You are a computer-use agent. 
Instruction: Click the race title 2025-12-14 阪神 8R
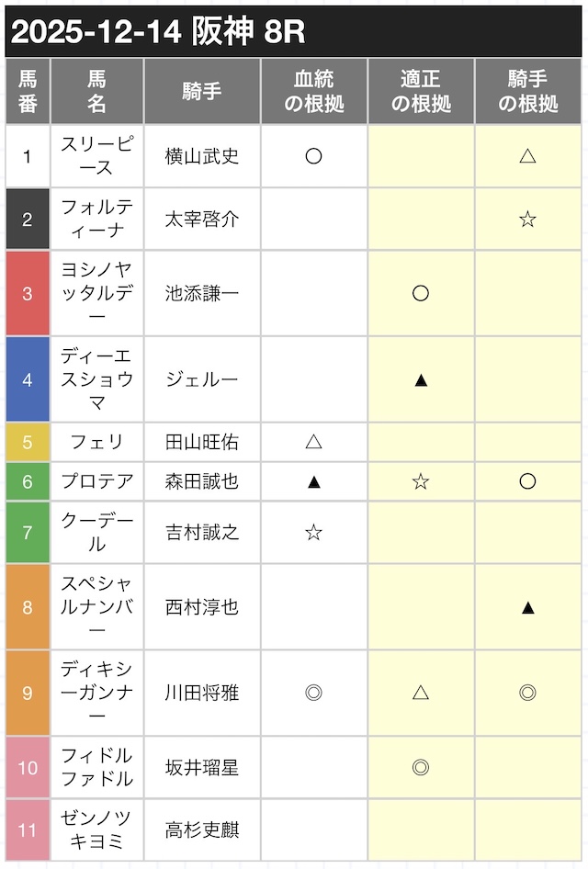158,33
